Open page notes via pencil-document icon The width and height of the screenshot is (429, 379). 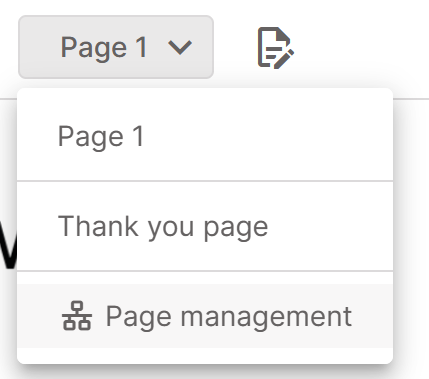point(276,48)
